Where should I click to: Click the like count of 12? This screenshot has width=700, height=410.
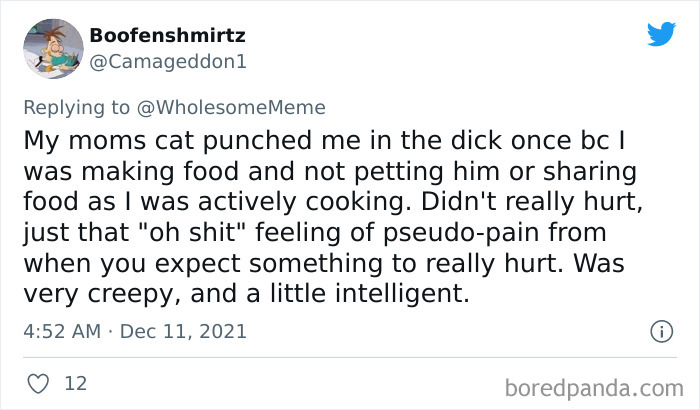click(76, 383)
